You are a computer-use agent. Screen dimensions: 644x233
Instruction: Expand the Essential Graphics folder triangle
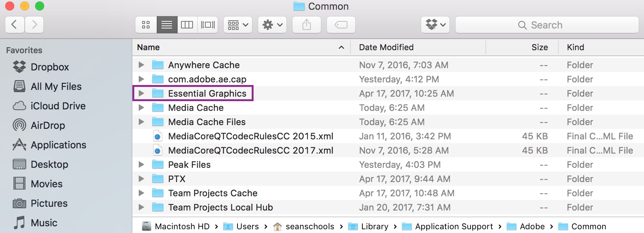pyautogui.click(x=141, y=93)
